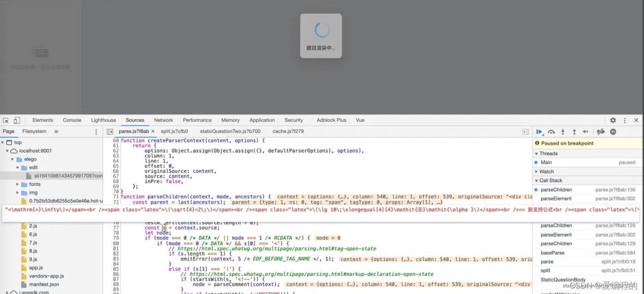
Task: Select the Sources tab
Action: 135,120
